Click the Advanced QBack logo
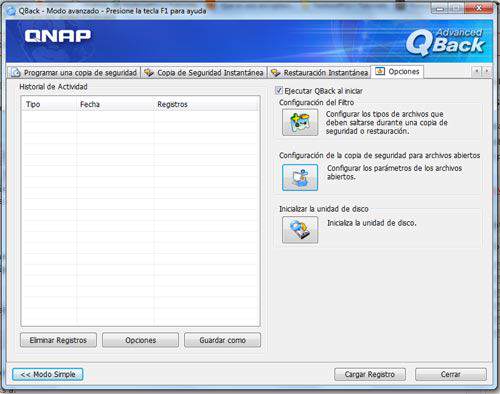Viewport: 500px width, 394px height. [x=445, y=42]
